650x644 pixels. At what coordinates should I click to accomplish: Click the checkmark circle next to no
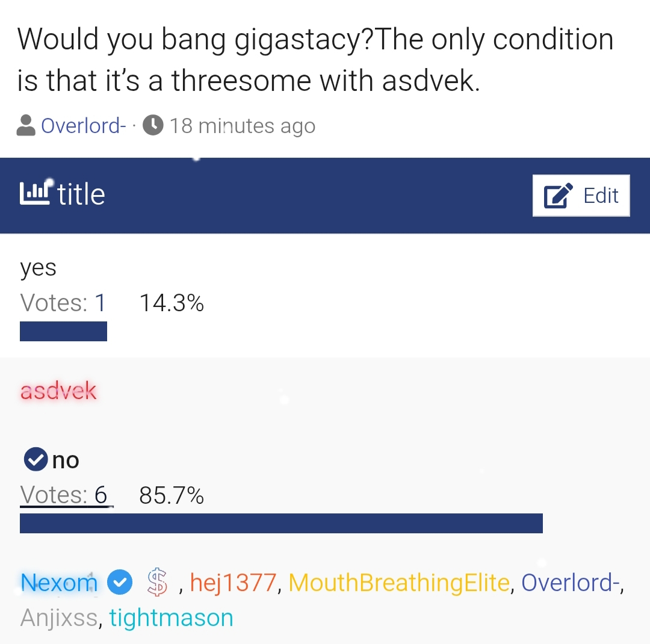[36, 460]
